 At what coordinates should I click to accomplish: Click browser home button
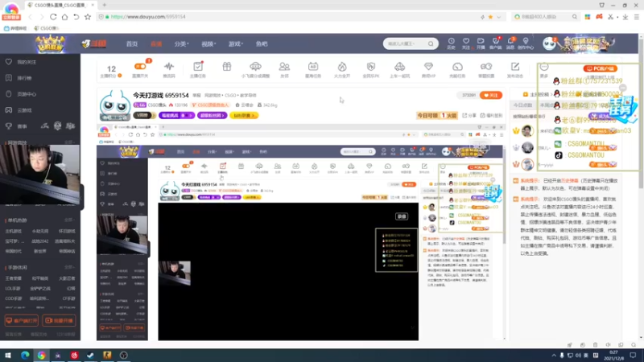[x=65, y=17]
